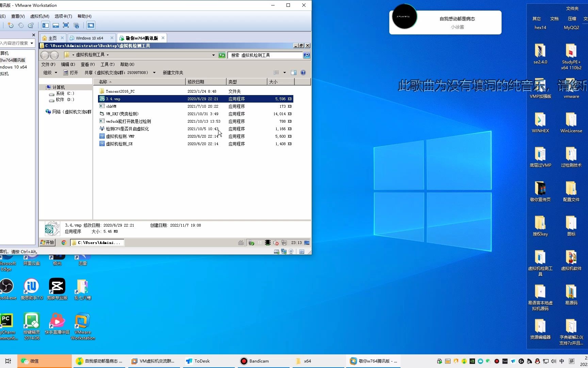
Task: Select the 3.4.vmp file in the list
Action: point(113,99)
